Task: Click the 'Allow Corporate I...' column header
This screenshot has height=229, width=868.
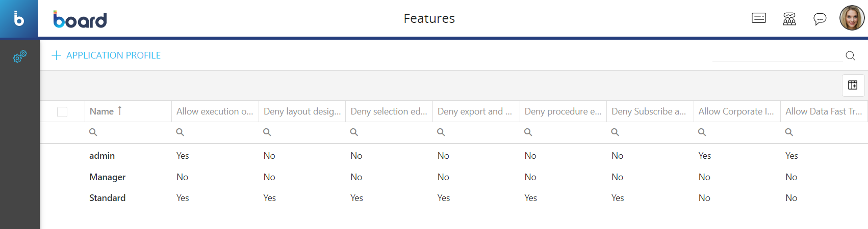Action: 736,111
